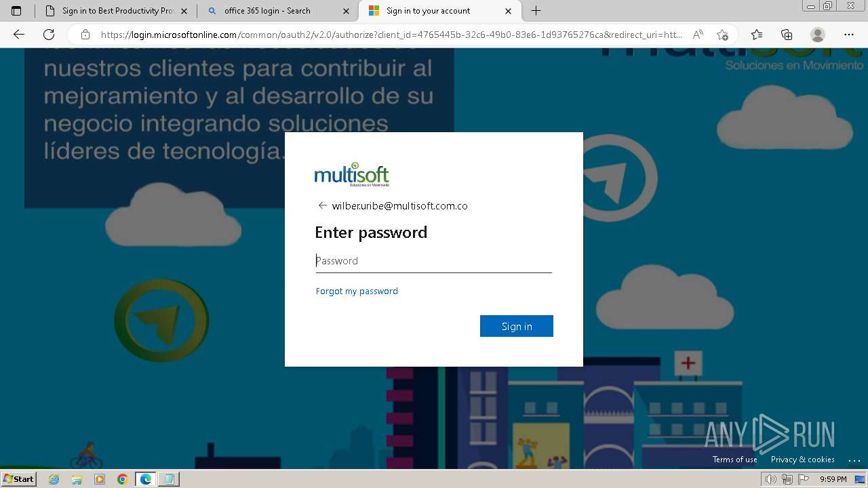
Task: Open the Notepad-style taskbar app icon
Action: coord(168,479)
